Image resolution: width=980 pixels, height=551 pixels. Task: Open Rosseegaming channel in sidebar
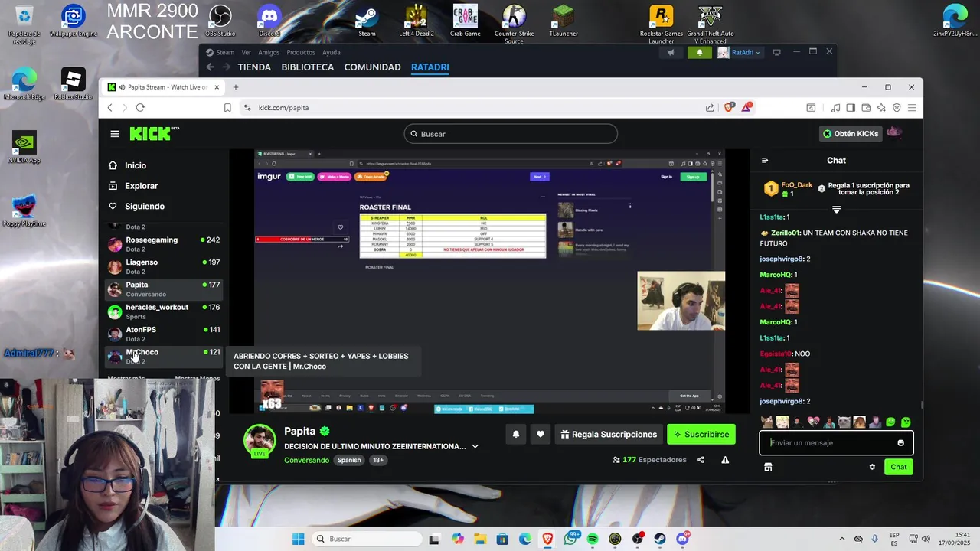(163, 244)
